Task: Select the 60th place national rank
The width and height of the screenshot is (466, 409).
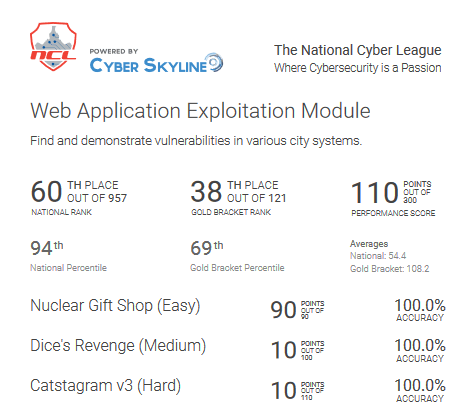Action: point(79,197)
